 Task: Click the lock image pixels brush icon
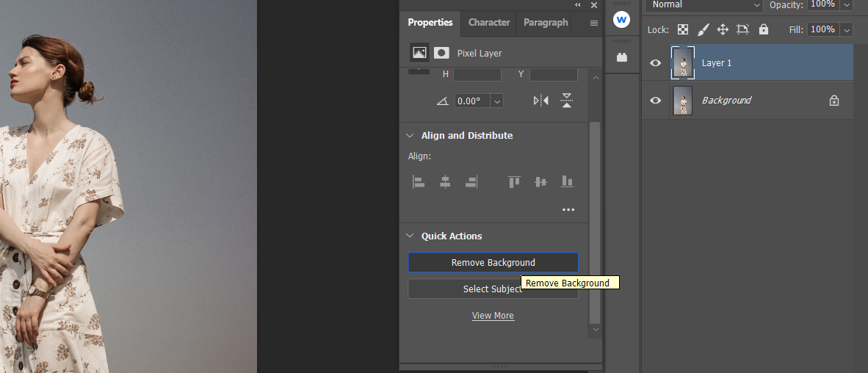(x=703, y=29)
